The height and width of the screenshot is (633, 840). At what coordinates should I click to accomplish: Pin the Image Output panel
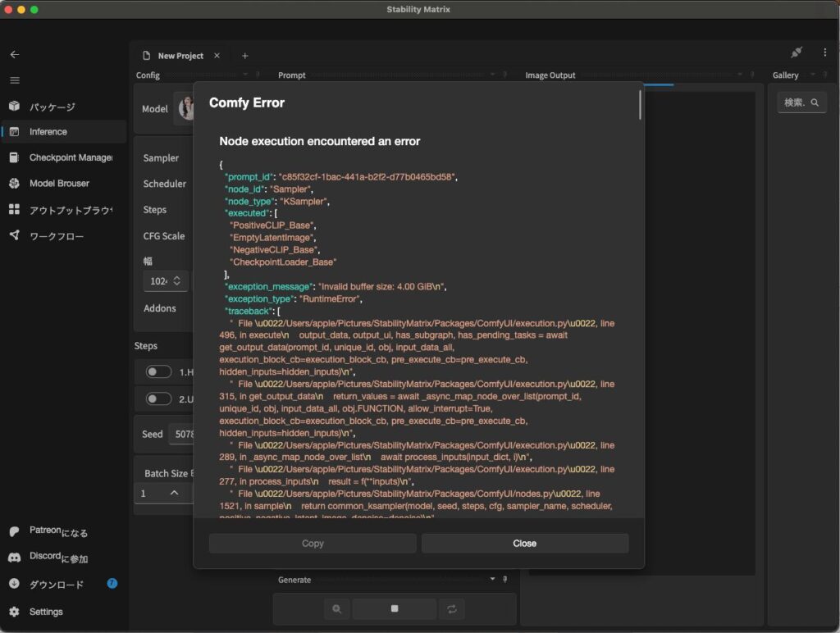tap(753, 75)
